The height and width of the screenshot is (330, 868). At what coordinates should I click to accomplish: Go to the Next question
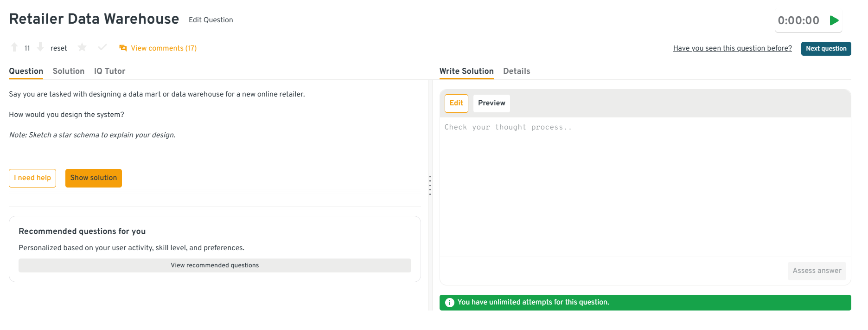coord(825,49)
